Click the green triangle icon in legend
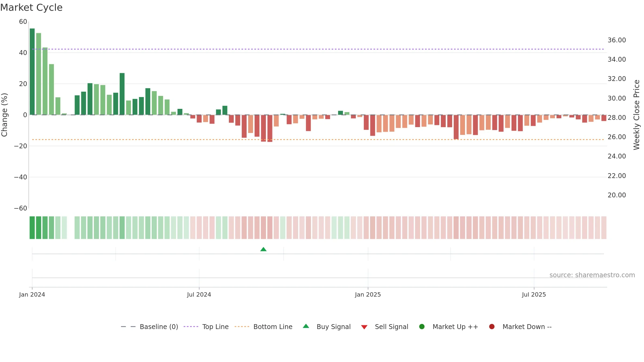Screen dimensions: 644x362 pos(306,326)
